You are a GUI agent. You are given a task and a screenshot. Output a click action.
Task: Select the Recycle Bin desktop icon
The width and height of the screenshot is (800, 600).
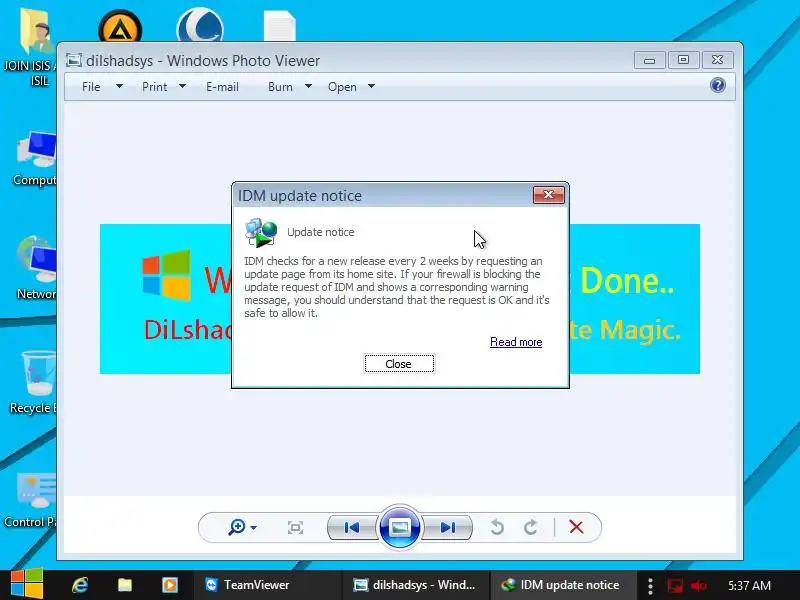point(33,383)
